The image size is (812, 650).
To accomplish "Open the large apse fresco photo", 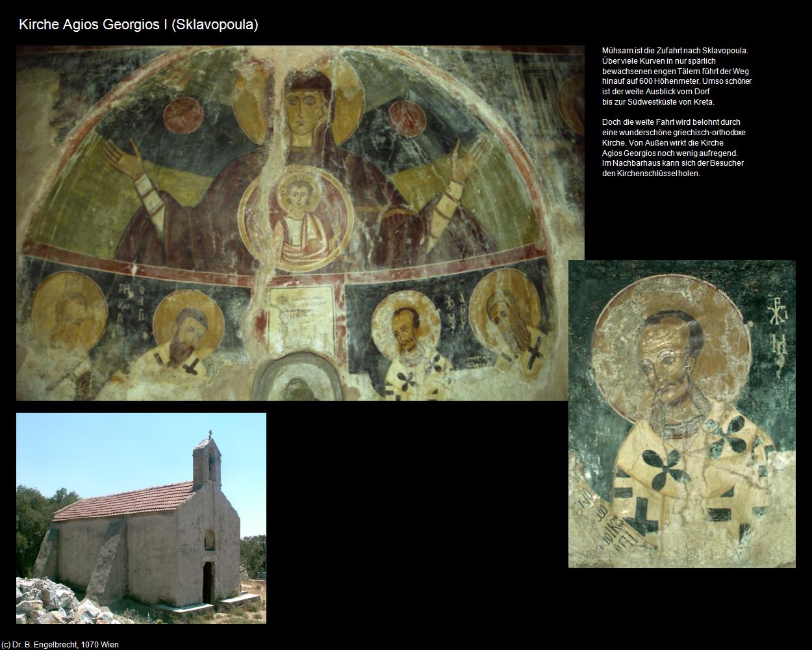I will click(300, 223).
